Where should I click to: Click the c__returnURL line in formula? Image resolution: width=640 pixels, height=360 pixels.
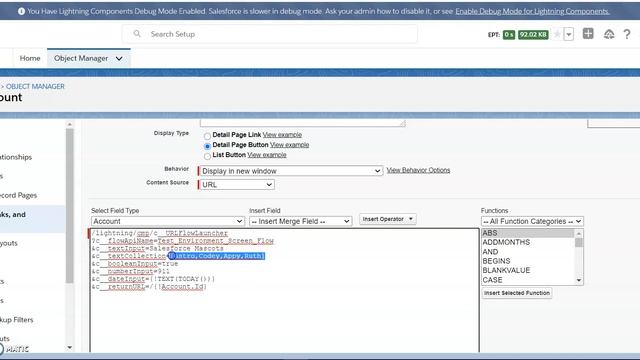click(149, 287)
